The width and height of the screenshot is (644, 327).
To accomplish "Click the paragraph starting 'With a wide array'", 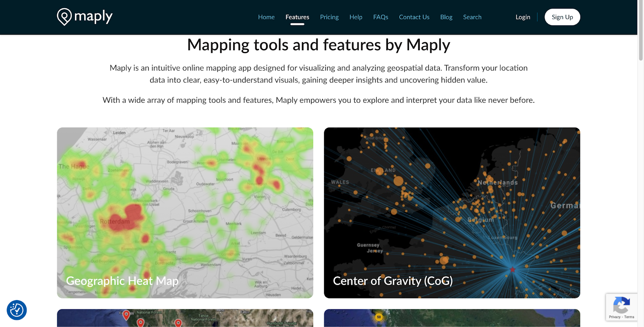I will (x=319, y=100).
